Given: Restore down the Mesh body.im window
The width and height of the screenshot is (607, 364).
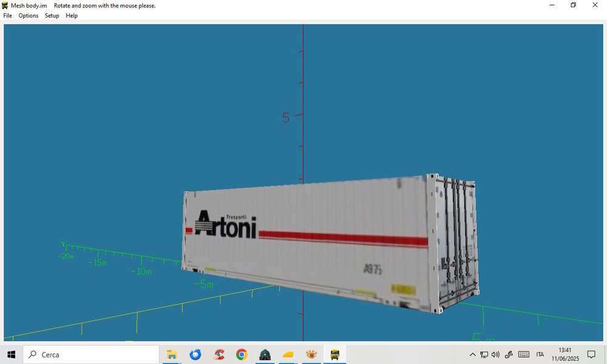Looking at the screenshot, I should [574, 5].
